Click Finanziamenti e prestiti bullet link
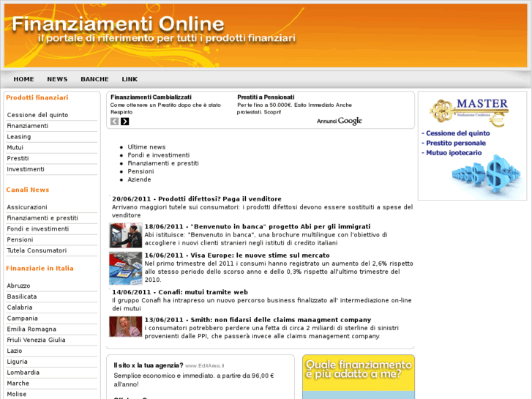 (x=163, y=163)
